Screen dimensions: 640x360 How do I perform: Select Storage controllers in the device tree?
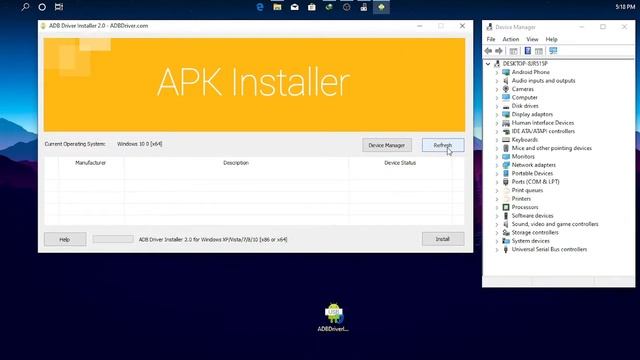point(535,233)
